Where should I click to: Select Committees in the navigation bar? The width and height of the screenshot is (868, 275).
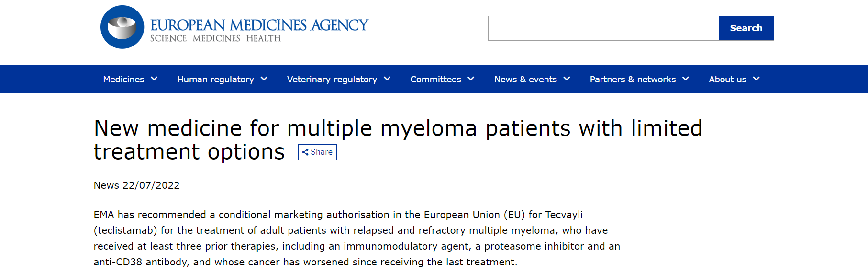pyautogui.click(x=436, y=80)
